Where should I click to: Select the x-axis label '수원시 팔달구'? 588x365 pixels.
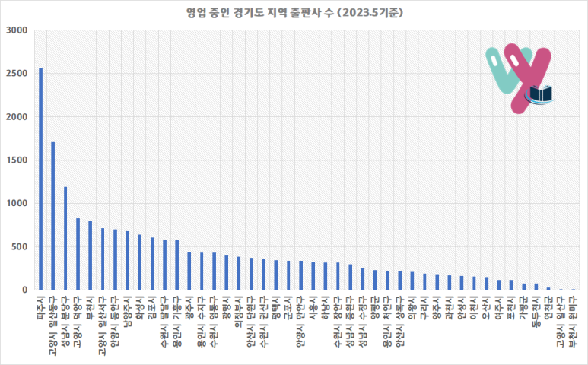(164, 321)
